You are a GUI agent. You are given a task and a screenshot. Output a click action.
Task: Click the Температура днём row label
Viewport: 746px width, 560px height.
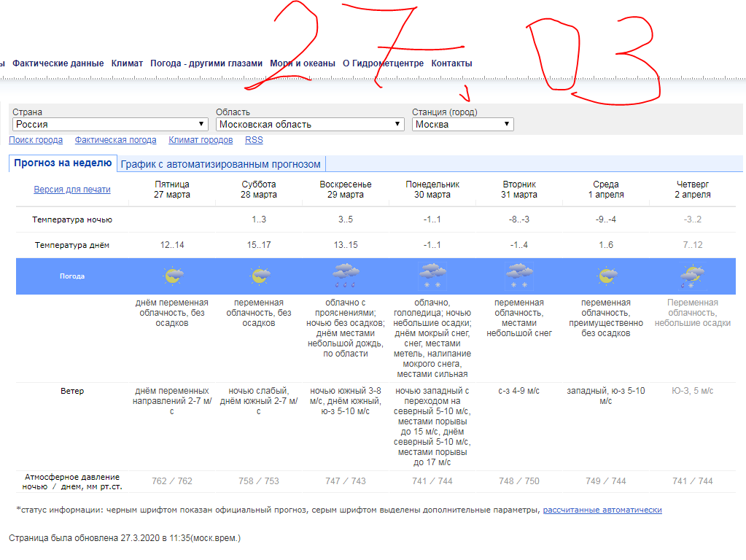tap(72, 246)
